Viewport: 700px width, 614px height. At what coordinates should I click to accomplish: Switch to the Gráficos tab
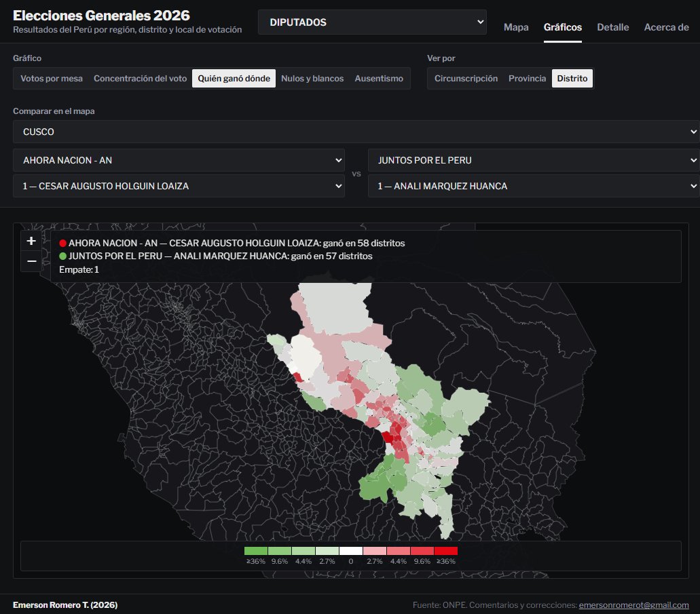pos(562,27)
